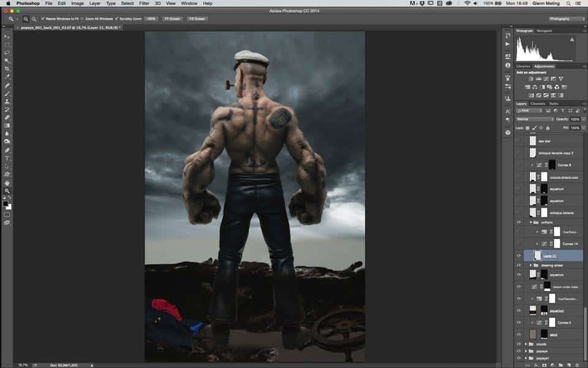The image size is (588, 368).
Task: Hide the Layer 31 visibility eye
Action: [519, 256]
